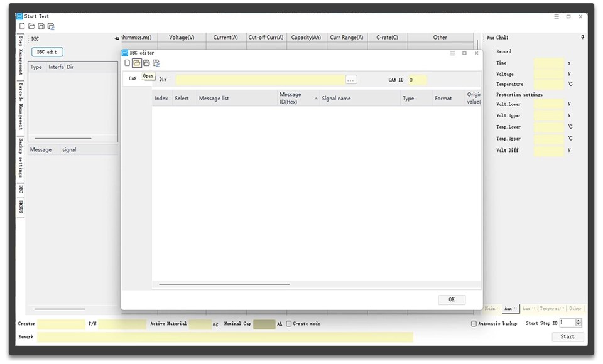Image resolution: width=603 pixels, height=364 pixels.
Task: Click Record Voltage input field
Action: coord(549,74)
